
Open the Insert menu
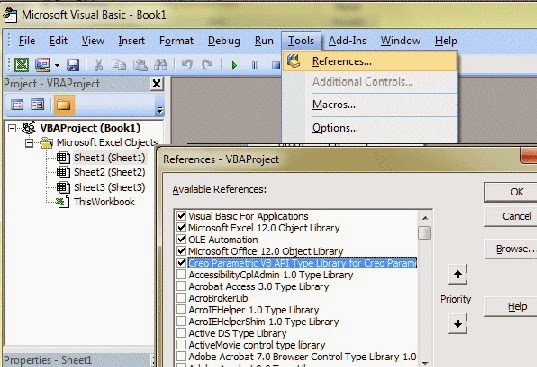click(132, 41)
